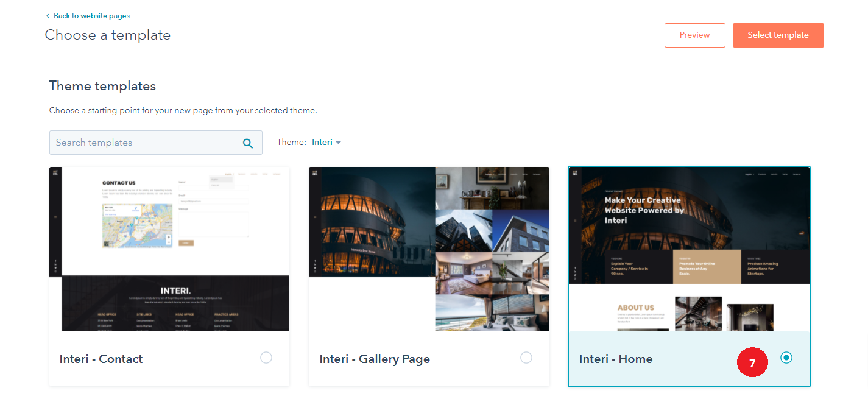Click the ABOUT US section in Home preview
The image size is (868, 399).
(x=636, y=308)
